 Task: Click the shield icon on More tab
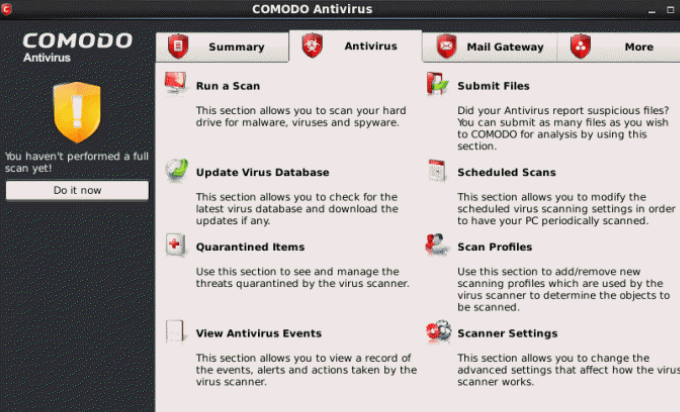point(580,46)
